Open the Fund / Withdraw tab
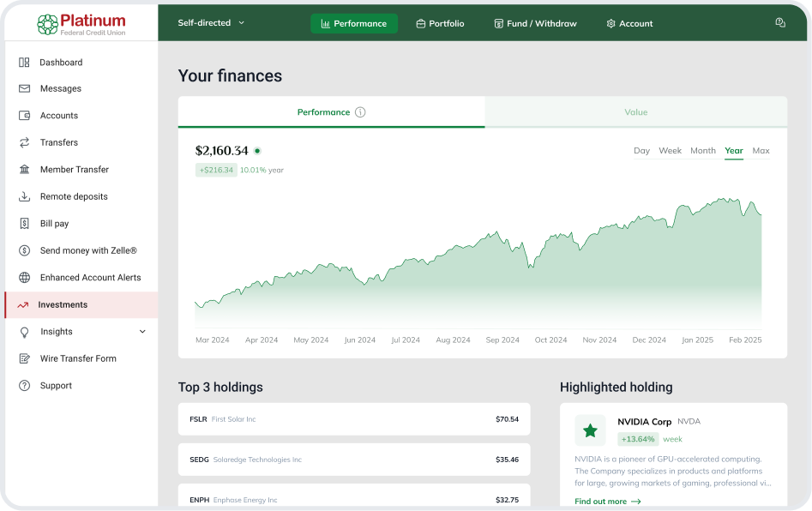 point(535,24)
